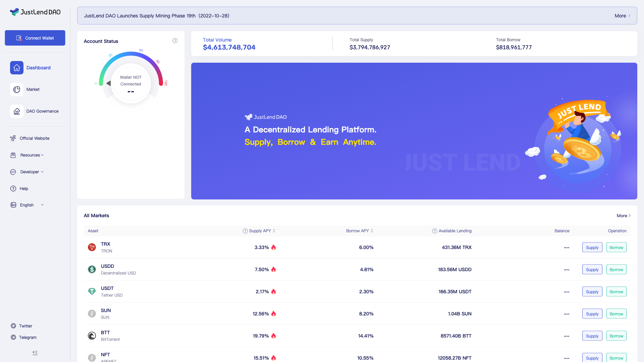Click the English language icon
This screenshot has width=644, height=362.
[13, 205]
